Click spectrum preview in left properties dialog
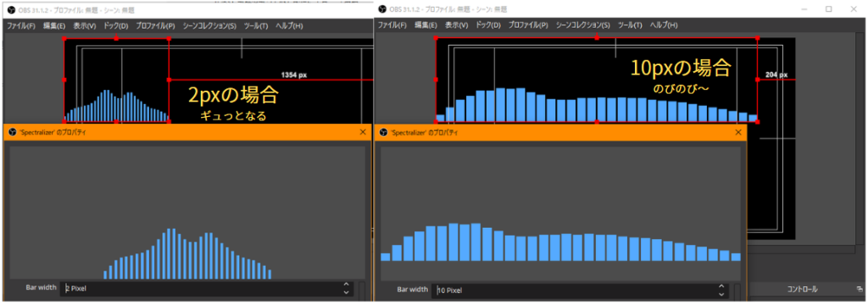Screen dimensions: 868x305 (x=187, y=213)
